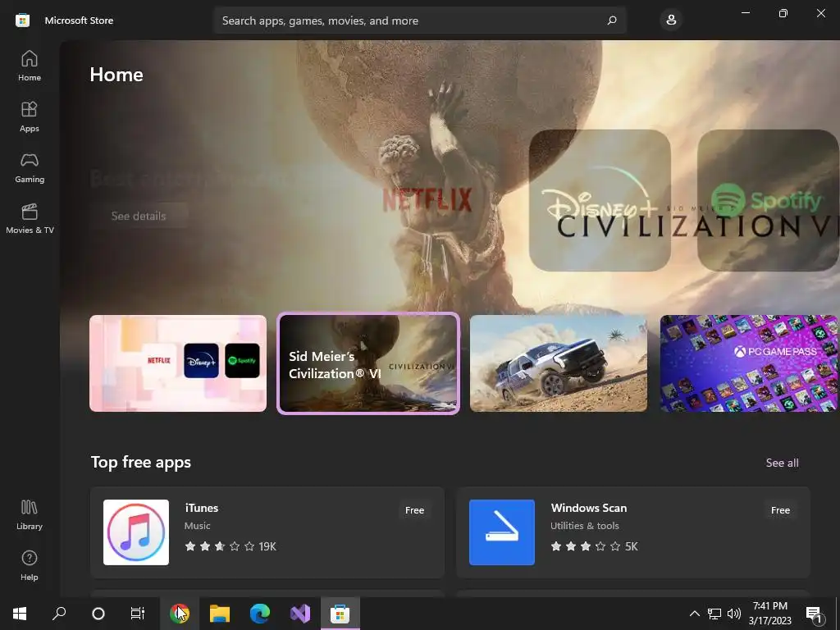Select the Netflix Disney+ Spotify carousel card

pyautogui.click(x=178, y=363)
